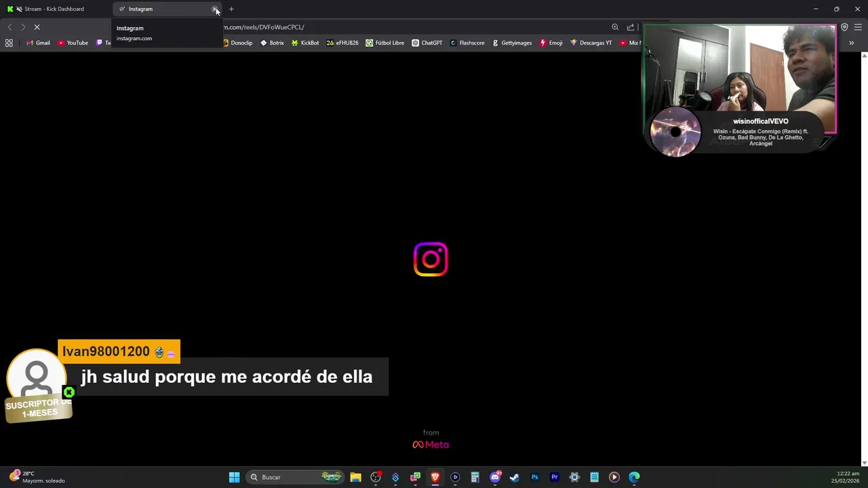Open Brave browser from taskbar
The height and width of the screenshot is (488, 868).
click(x=435, y=477)
